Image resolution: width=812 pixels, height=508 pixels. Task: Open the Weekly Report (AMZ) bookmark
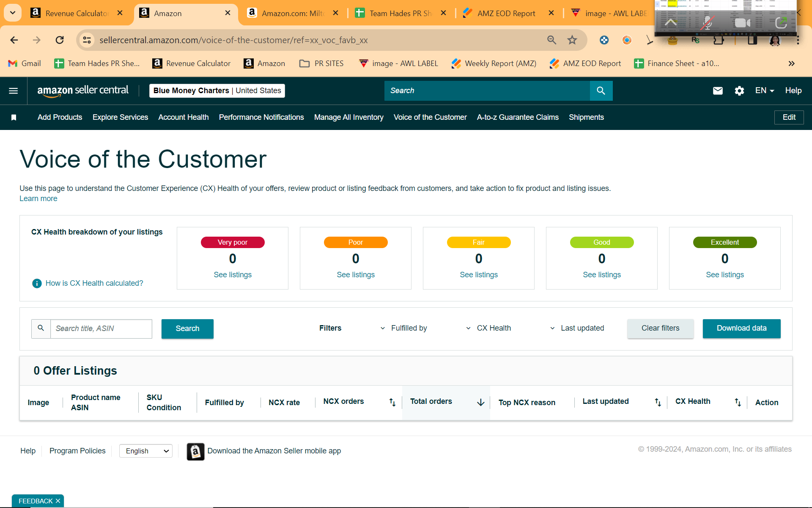[494, 63]
